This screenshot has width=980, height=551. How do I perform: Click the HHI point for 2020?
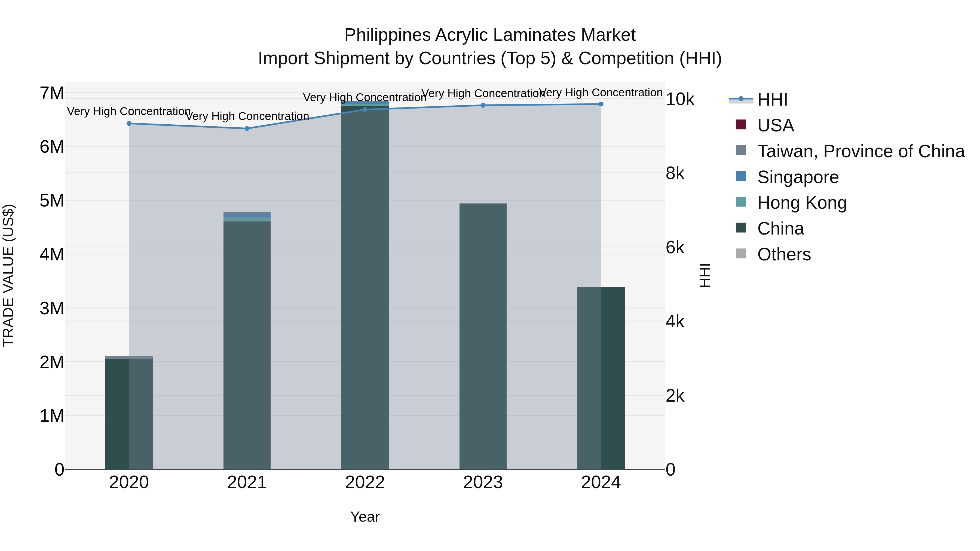click(129, 124)
